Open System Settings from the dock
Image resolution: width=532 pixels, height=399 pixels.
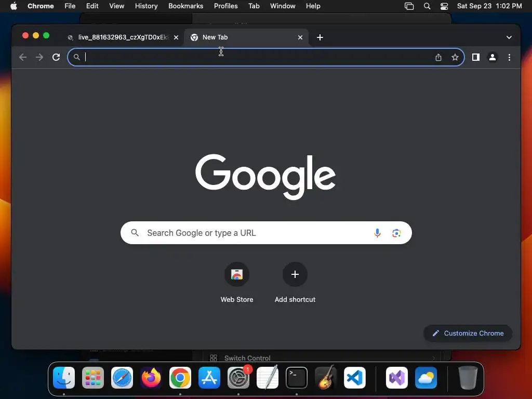238,378
